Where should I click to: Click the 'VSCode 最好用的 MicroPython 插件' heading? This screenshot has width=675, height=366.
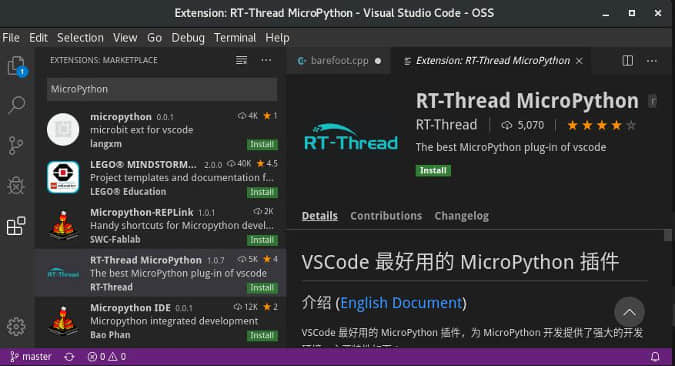click(460, 262)
